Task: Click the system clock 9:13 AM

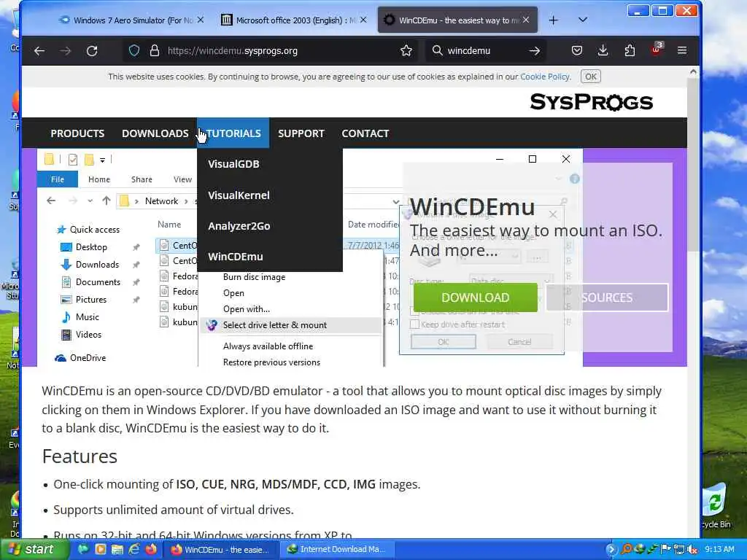Action: 719,550
